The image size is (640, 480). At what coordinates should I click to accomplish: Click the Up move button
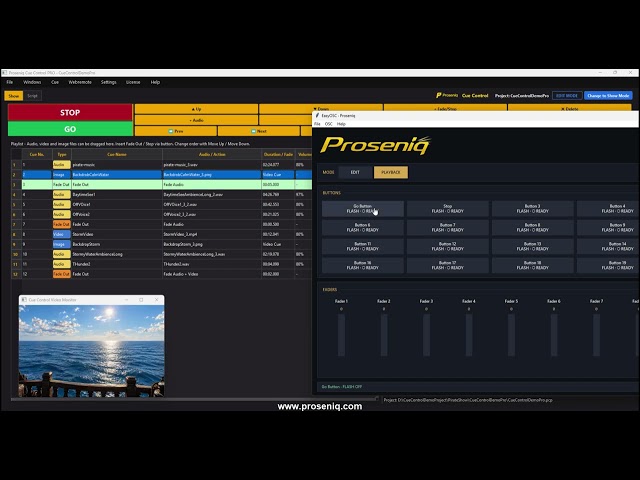click(x=196, y=109)
